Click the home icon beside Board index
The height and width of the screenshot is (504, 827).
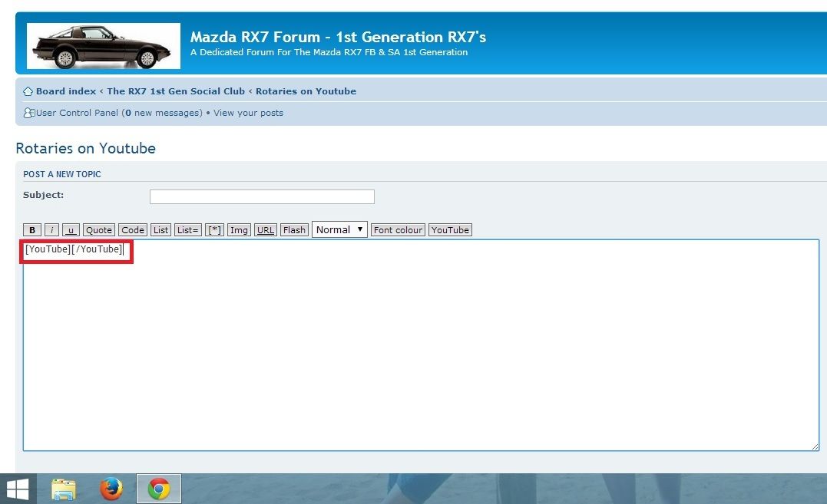tap(28, 91)
